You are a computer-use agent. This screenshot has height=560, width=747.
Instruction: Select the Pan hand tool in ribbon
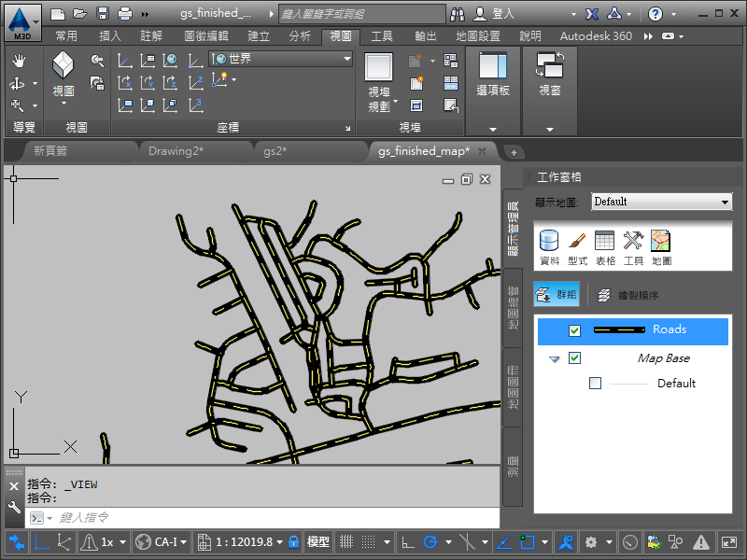pyautogui.click(x=19, y=60)
